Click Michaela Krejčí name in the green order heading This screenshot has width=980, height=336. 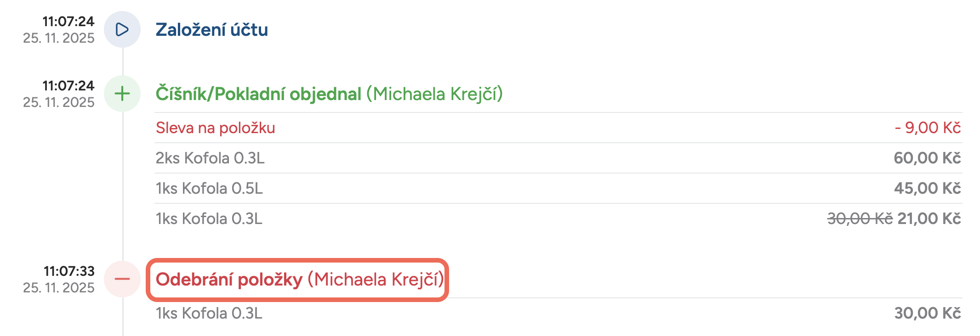pos(434,94)
